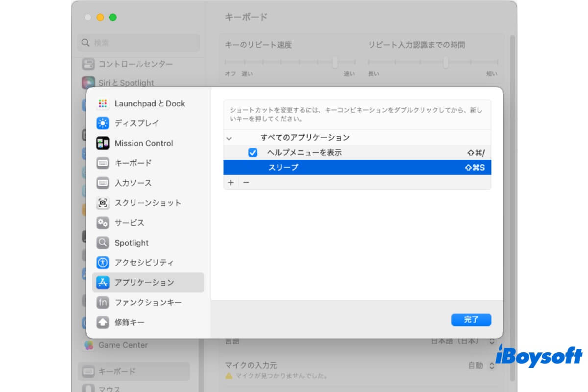Open the Spotlight shortcut category
This screenshot has width=588, height=392.
click(131, 243)
